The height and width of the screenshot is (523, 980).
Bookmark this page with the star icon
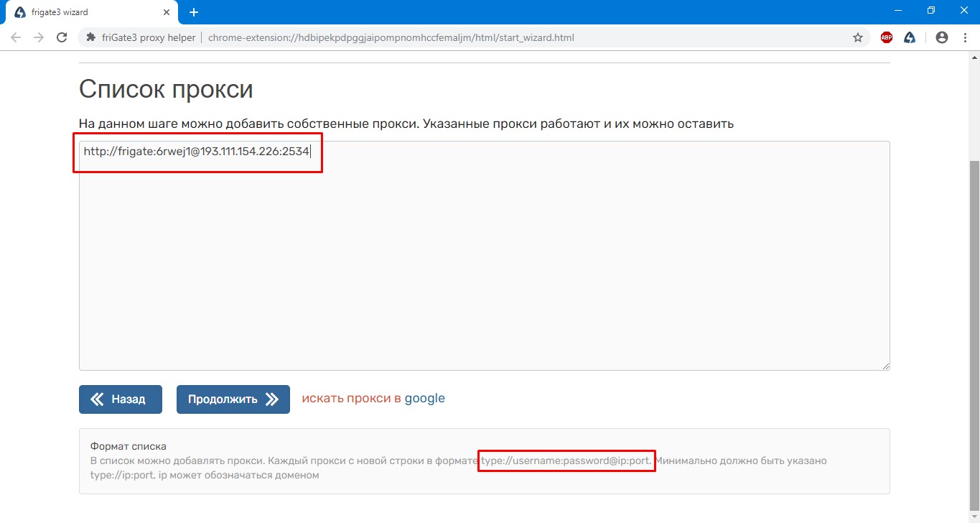click(857, 37)
